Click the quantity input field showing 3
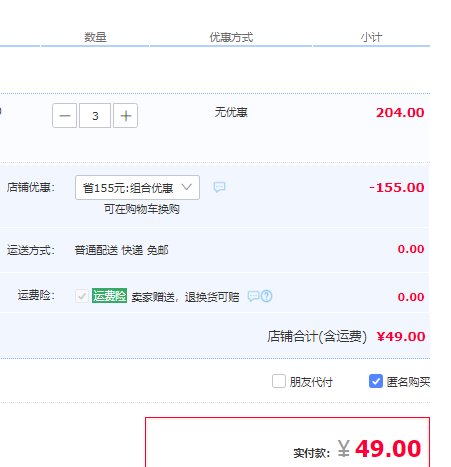The image size is (451, 467). click(95, 116)
